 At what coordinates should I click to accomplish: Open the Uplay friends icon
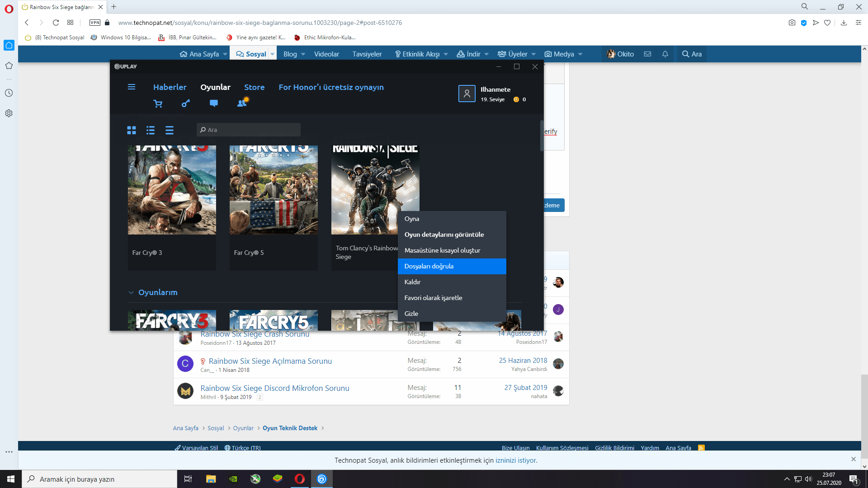click(x=242, y=103)
